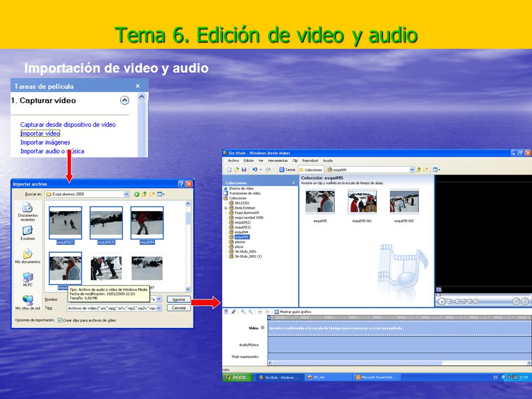Expand the Boda Esteban collection node

tap(226, 208)
